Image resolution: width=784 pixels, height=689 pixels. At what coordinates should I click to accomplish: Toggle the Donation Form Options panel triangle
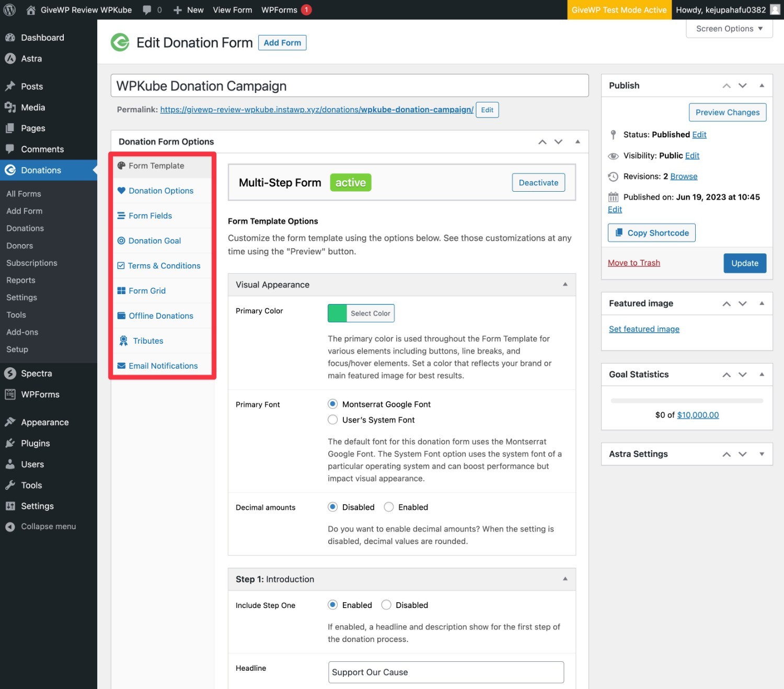578,142
